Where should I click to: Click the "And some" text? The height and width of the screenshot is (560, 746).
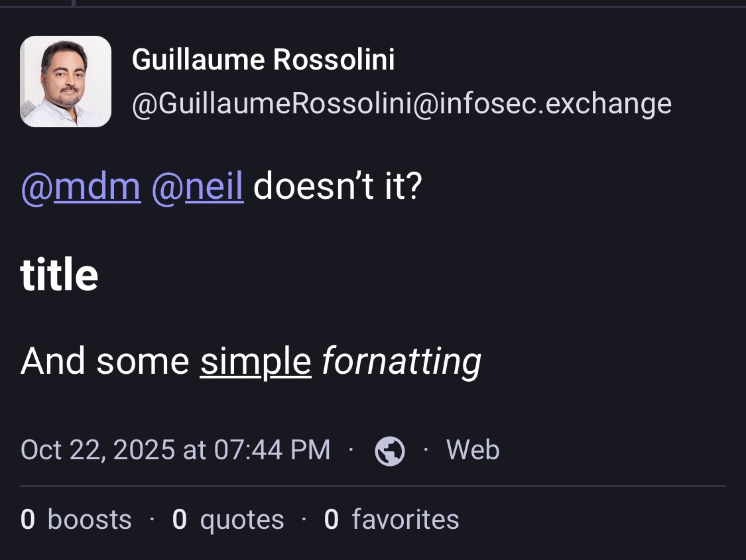pos(105,361)
